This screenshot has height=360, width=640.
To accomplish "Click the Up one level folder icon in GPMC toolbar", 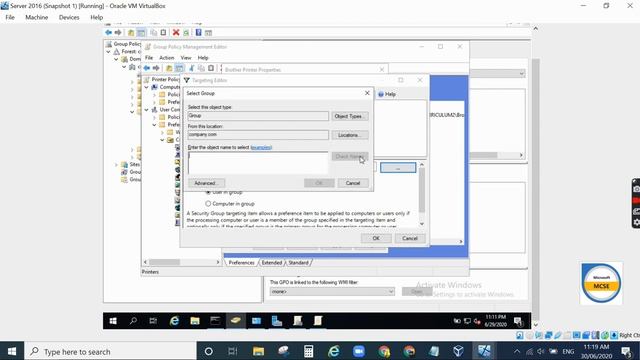I will [x=131, y=33].
